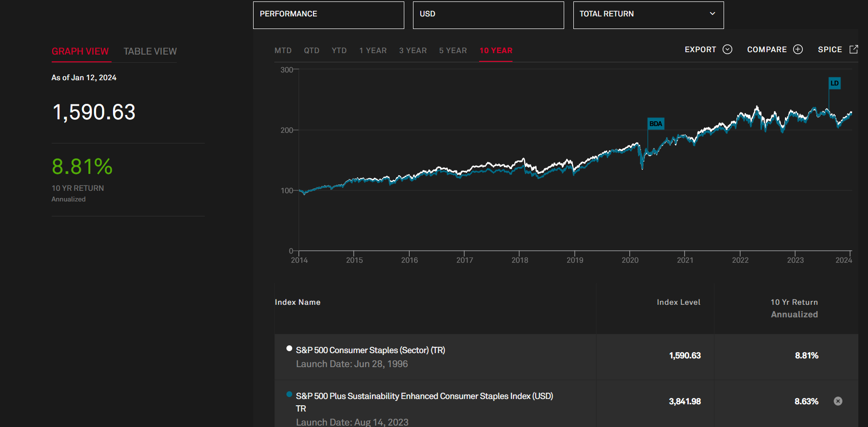Click teal dot beside Sustainability Enhanced index

pos(289,394)
